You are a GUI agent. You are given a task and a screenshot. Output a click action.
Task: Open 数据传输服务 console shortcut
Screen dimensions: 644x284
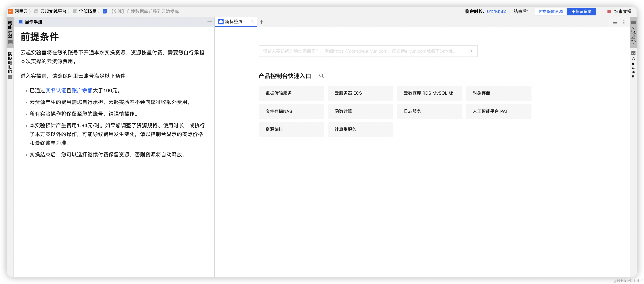(x=291, y=93)
